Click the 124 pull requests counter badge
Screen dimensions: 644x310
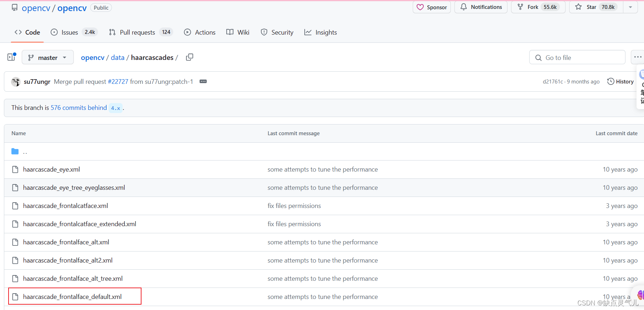click(166, 32)
